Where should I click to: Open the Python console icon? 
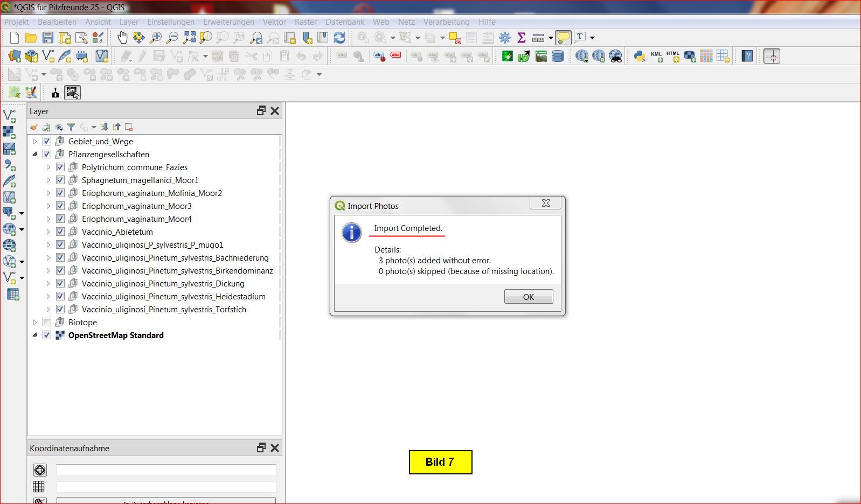pyautogui.click(x=639, y=56)
